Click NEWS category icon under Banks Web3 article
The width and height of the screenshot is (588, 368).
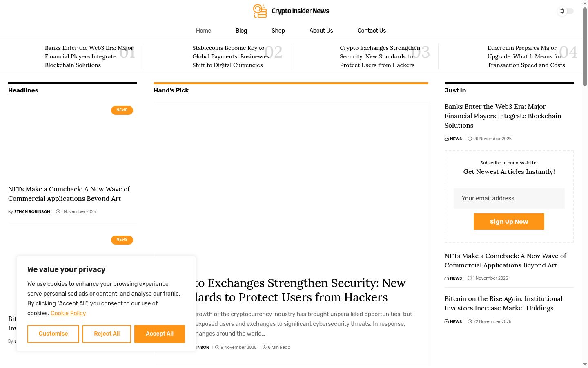(x=447, y=139)
